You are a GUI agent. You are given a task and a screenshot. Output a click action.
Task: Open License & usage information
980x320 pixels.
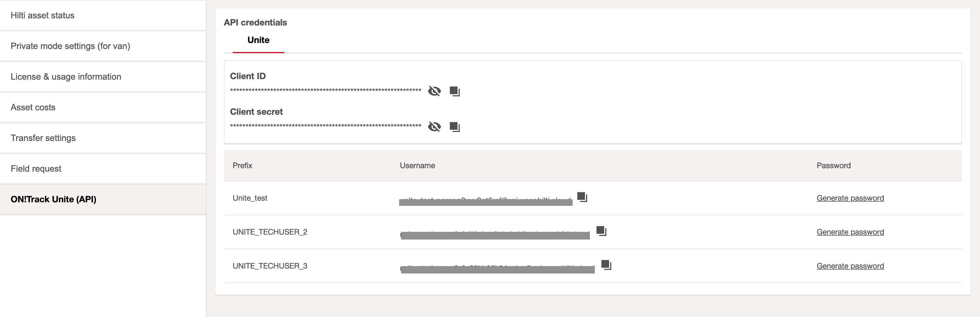[x=66, y=77]
